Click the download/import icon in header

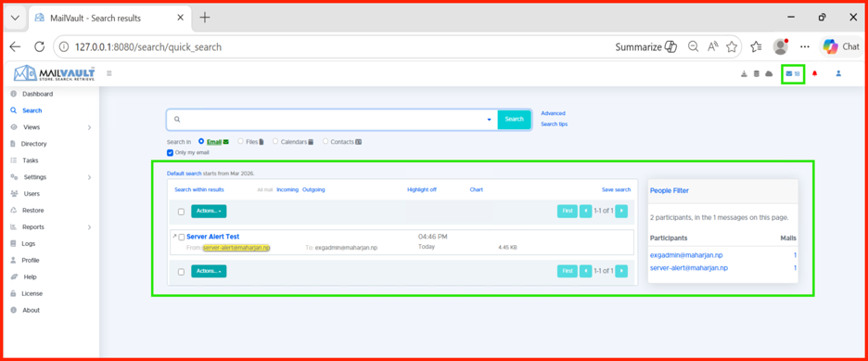pos(744,73)
